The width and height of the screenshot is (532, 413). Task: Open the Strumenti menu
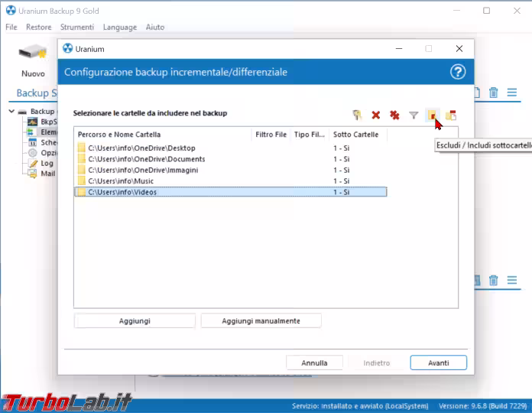pyautogui.click(x=77, y=27)
